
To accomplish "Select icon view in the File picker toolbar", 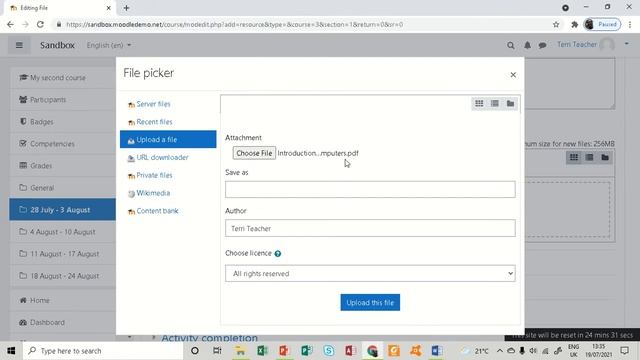I will [479, 104].
